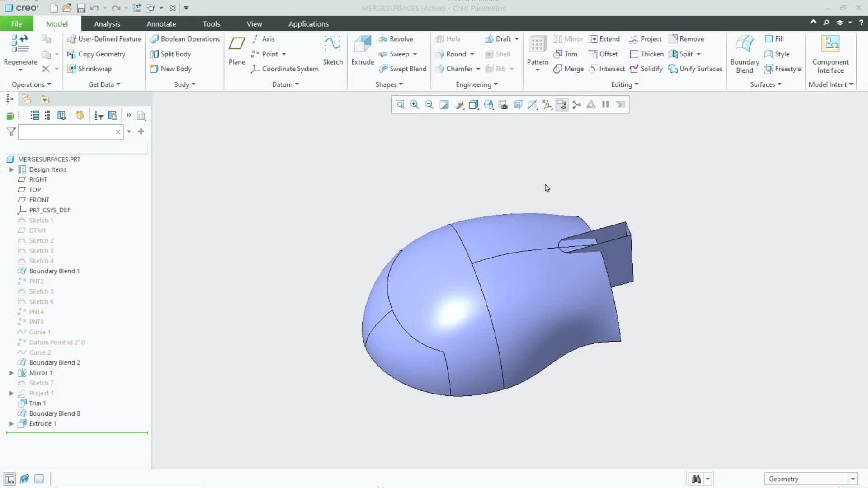Click the model tree filter search box
This screenshot has height=488, width=868.
click(x=68, y=131)
